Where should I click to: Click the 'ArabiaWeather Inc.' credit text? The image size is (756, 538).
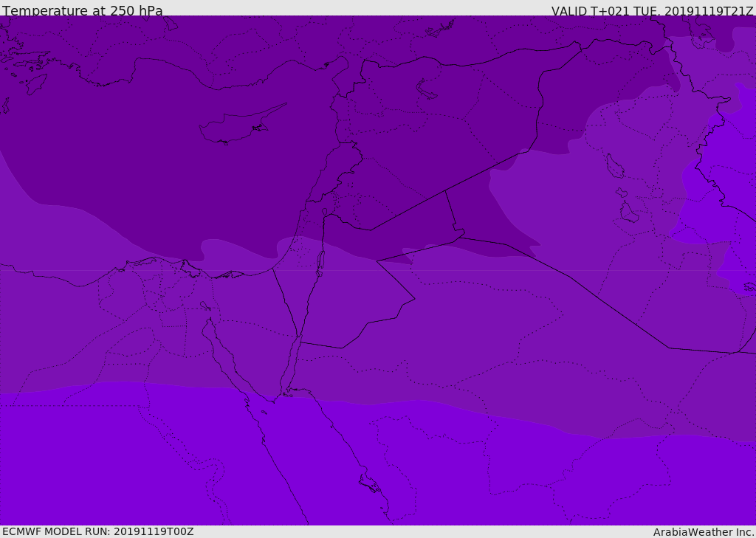(704, 532)
